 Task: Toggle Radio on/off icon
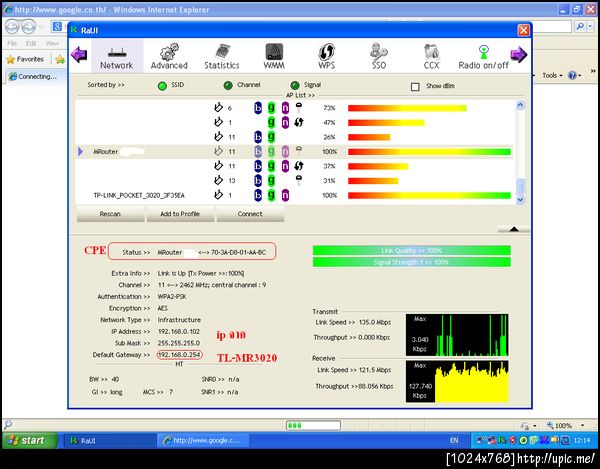coord(484,56)
